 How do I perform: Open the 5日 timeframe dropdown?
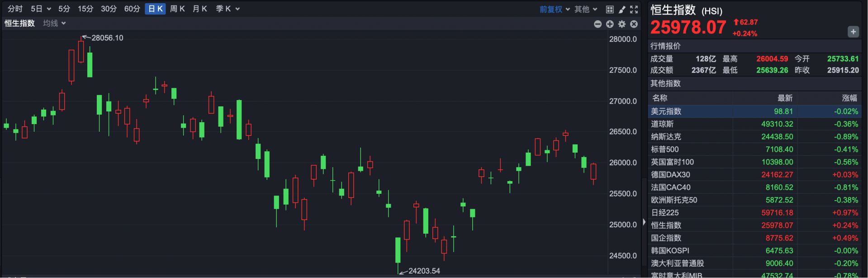pos(41,9)
